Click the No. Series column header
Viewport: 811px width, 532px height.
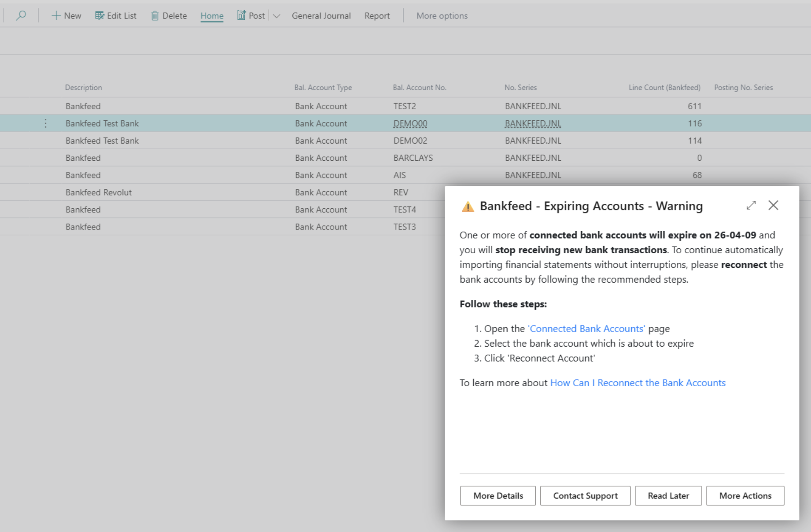point(520,88)
